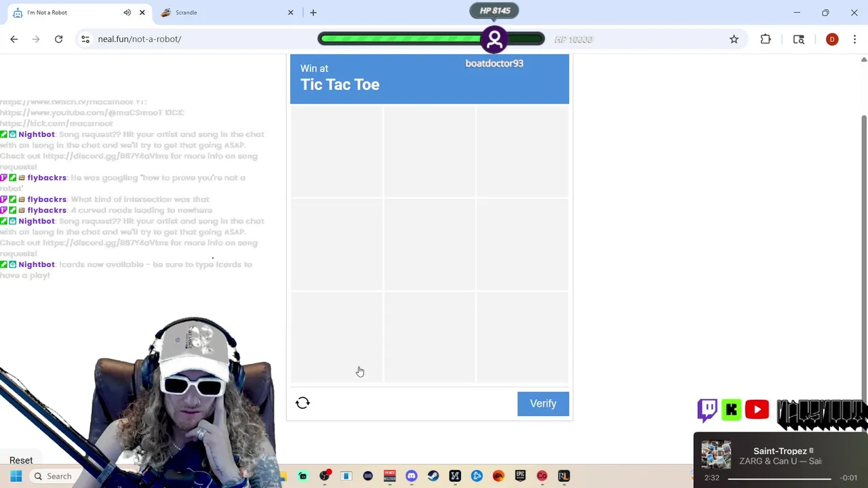The image size is (868, 488).
Task: Click the 2:32 elapsed time label
Action: click(711, 478)
